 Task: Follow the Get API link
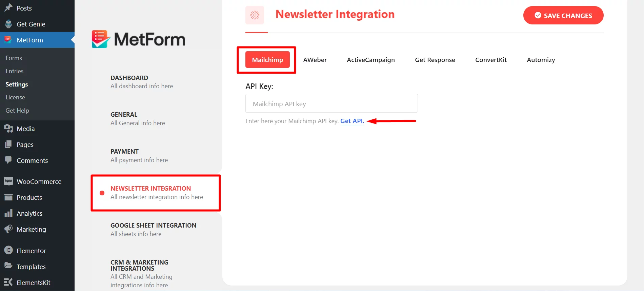(352, 121)
